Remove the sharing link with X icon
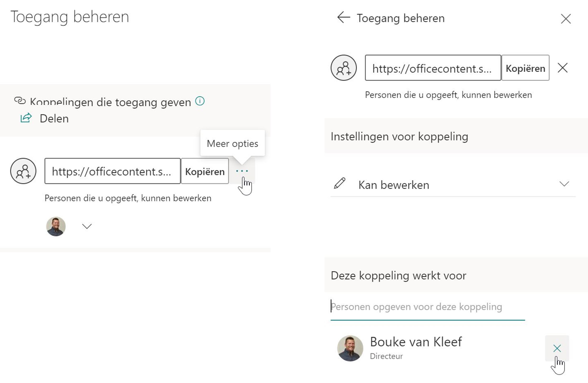The image size is (588, 383). 563,68
